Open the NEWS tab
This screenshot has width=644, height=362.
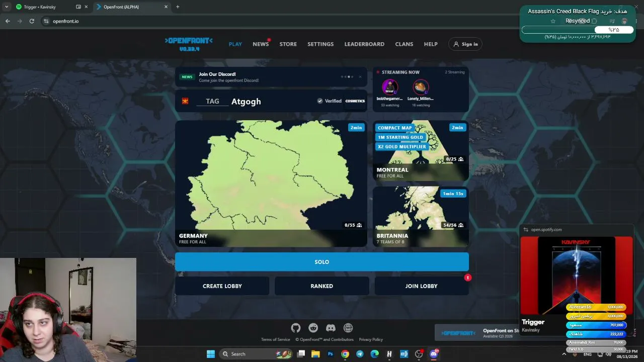pos(261,44)
